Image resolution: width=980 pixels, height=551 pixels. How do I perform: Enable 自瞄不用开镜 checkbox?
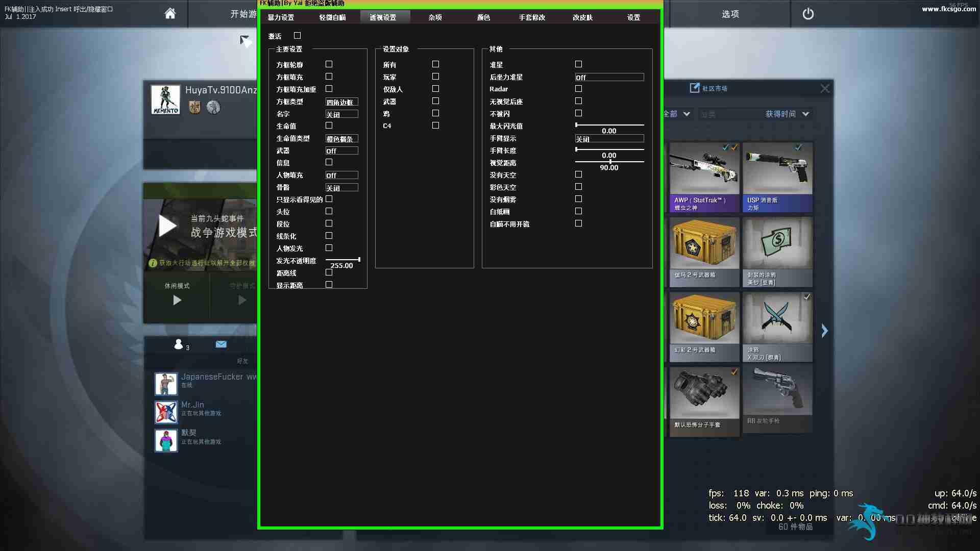[x=578, y=223]
